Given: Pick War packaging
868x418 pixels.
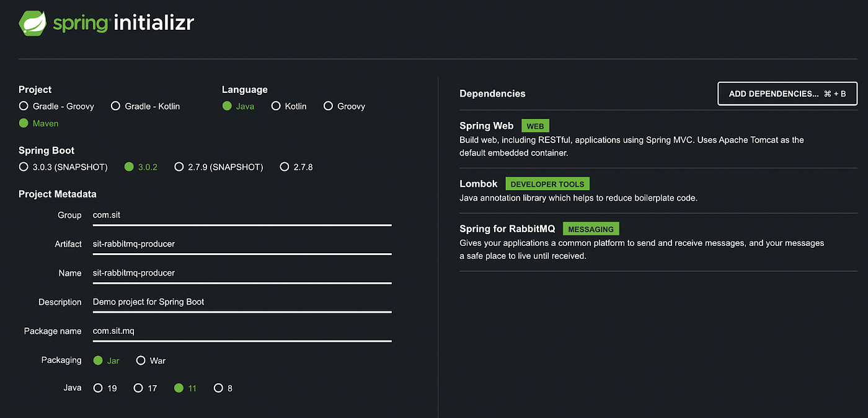Looking at the screenshot, I should (151, 360).
